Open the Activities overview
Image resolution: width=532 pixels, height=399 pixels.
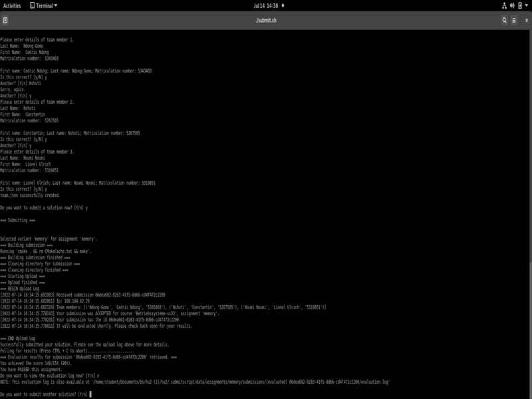click(12, 5)
